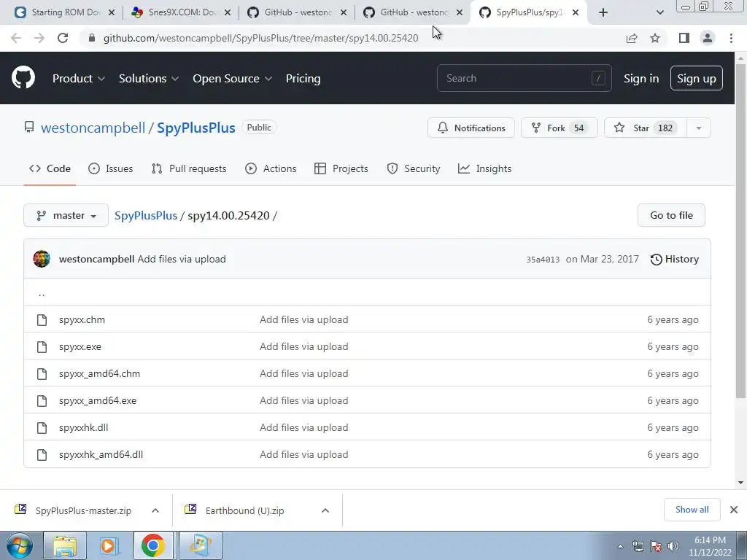
Task: Open the master branch dropdown
Action: coord(66,215)
